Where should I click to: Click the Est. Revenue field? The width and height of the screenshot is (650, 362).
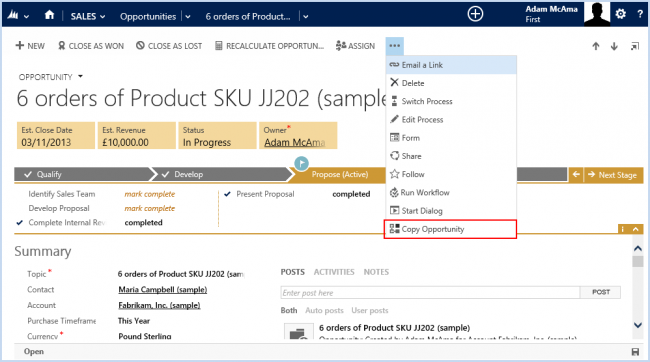point(137,136)
